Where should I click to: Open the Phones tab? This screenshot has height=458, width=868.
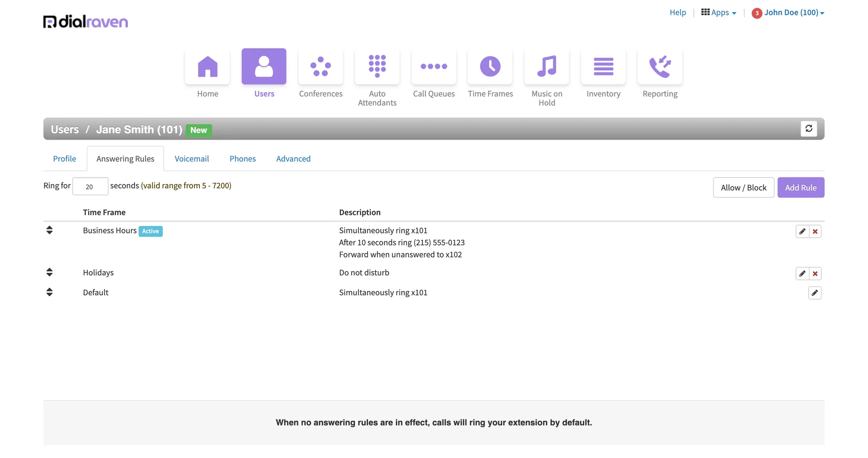click(243, 159)
